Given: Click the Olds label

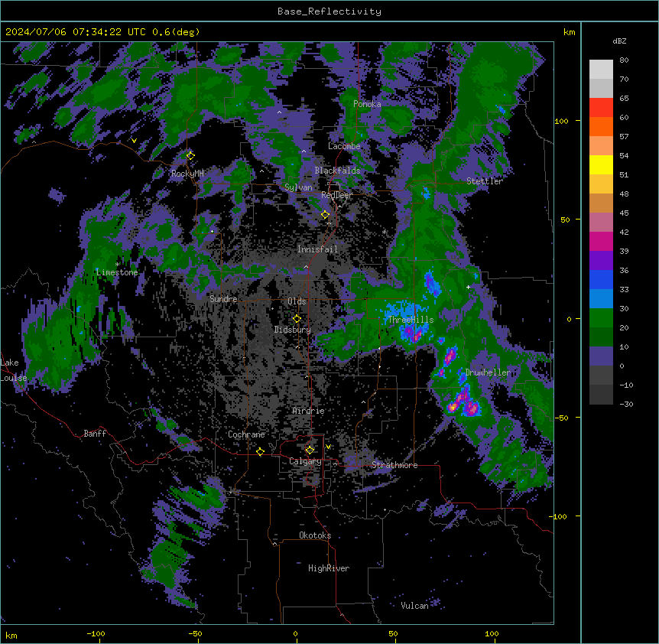Looking at the screenshot, I should [x=297, y=301].
